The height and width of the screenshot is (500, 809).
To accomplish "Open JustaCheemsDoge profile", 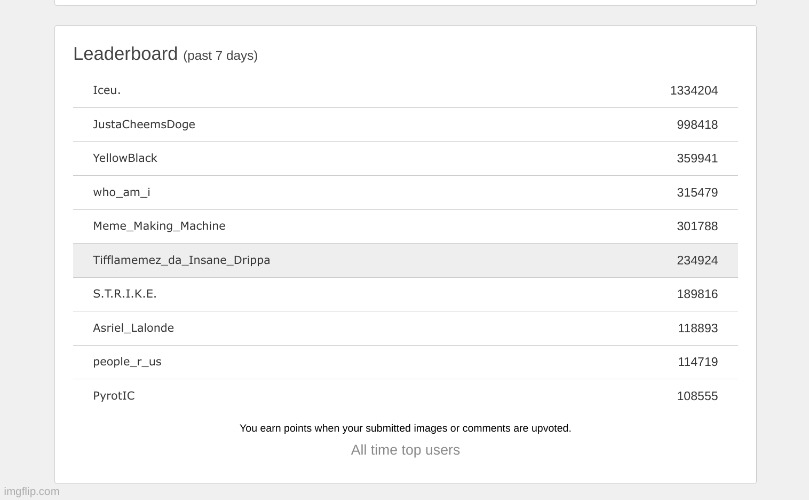I will coord(144,125).
